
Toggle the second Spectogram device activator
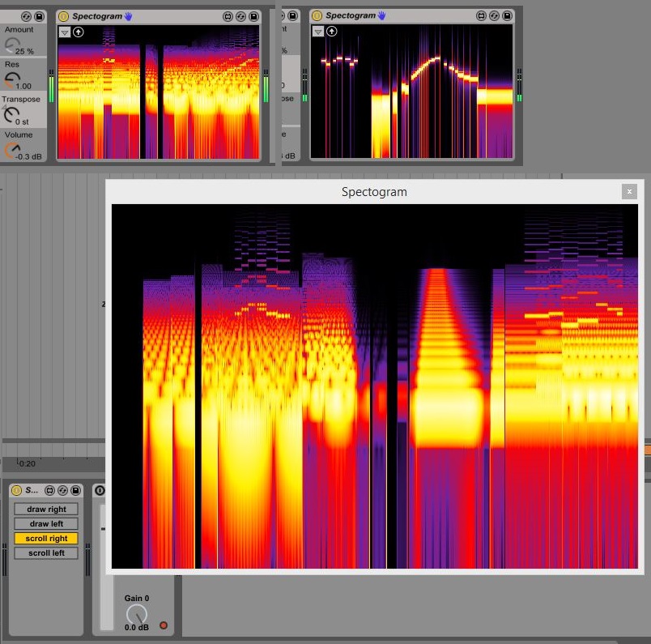click(317, 16)
